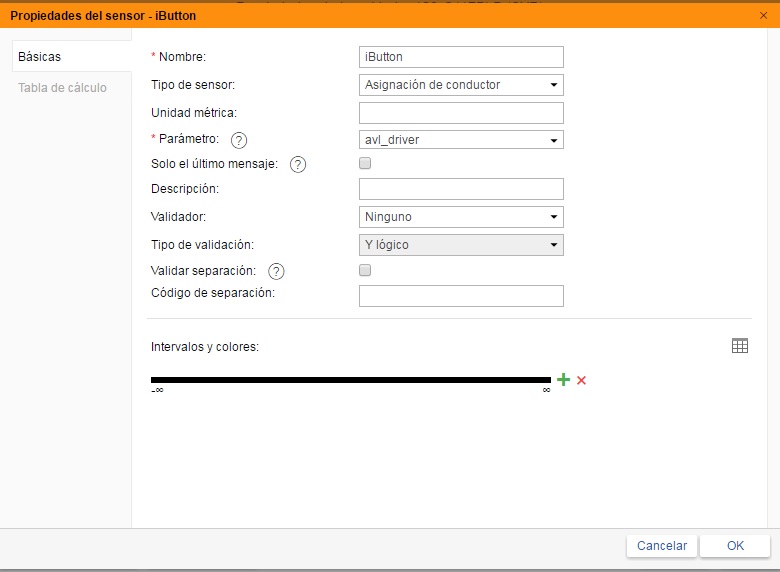This screenshot has width=780, height=572.
Task: Click help icon next to Validar separación
Action: (277, 271)
